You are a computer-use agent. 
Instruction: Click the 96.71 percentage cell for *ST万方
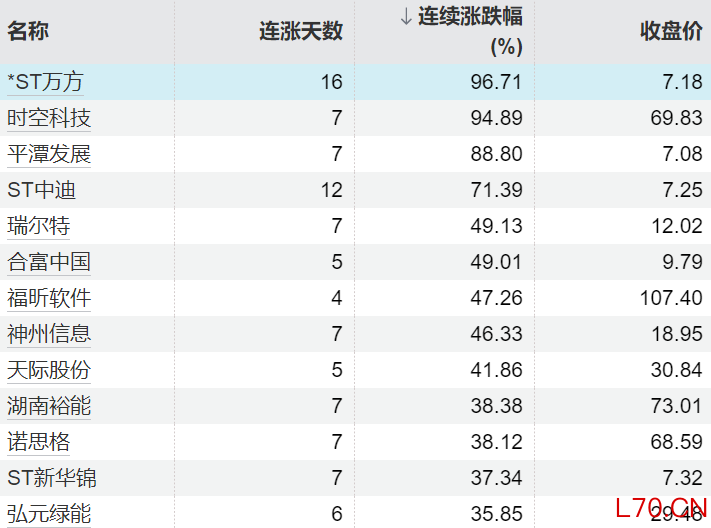click(497, 82)
